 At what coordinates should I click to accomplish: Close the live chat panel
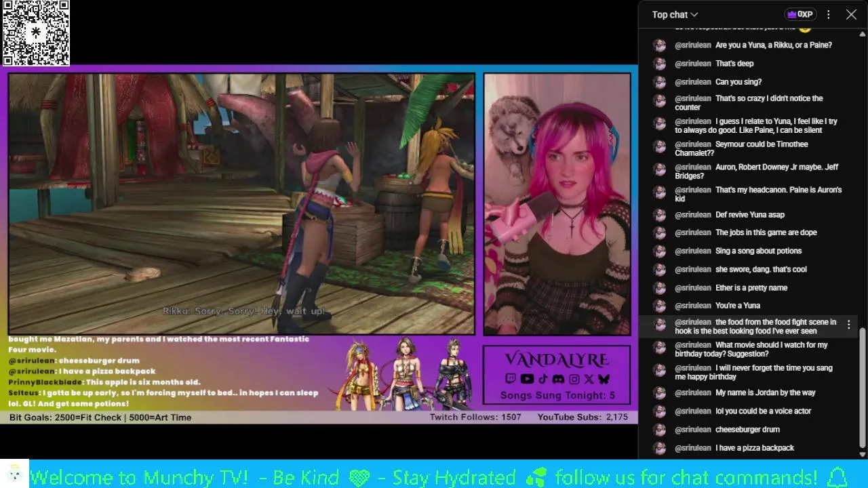click(851, 14)
